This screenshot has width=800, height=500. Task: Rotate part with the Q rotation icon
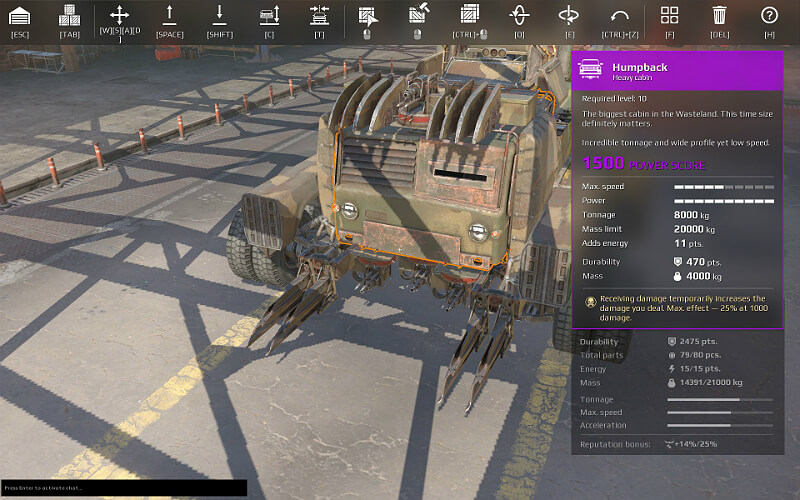[x=518, y=16]
